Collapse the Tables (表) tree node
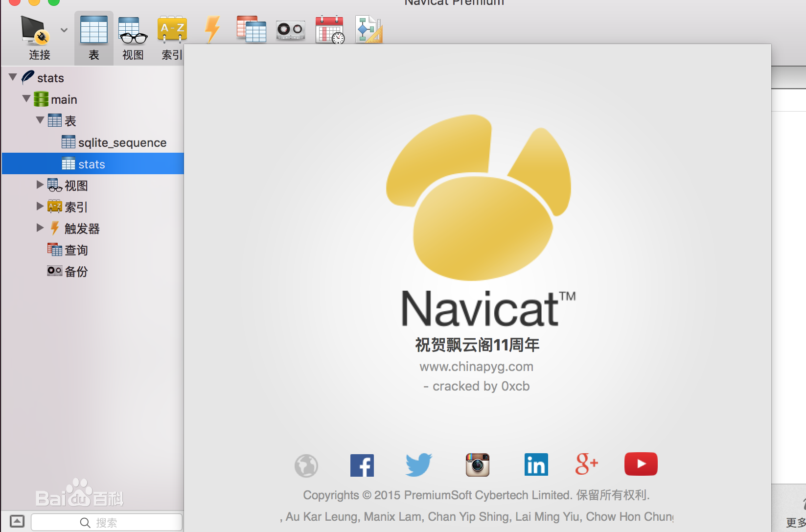 tap(41, 120)
